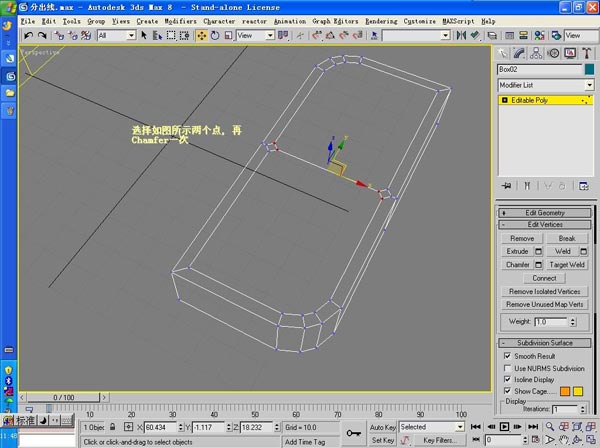Open the View reference coordinate dropdown
The image size is (600, 448).
click(255, 36)
